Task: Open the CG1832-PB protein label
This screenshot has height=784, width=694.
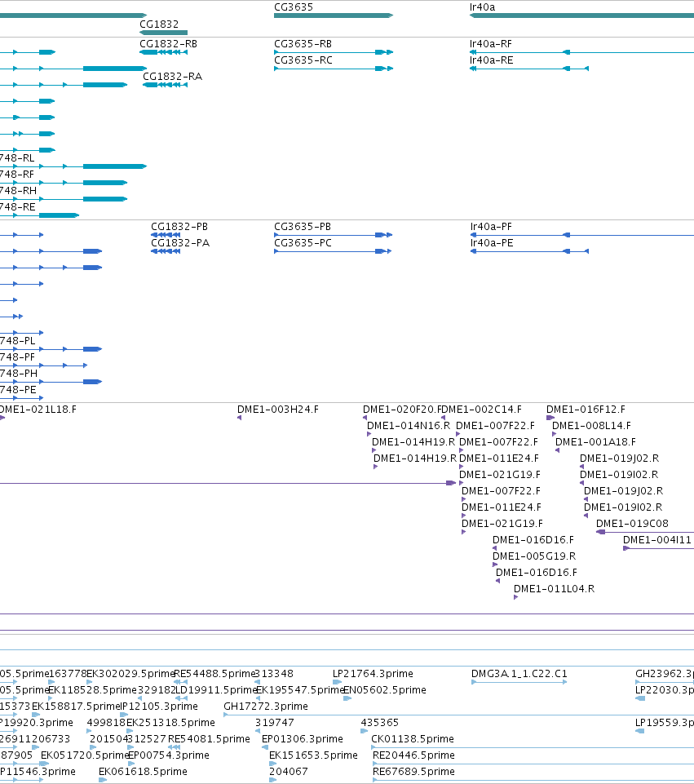Action: [179, 227]
